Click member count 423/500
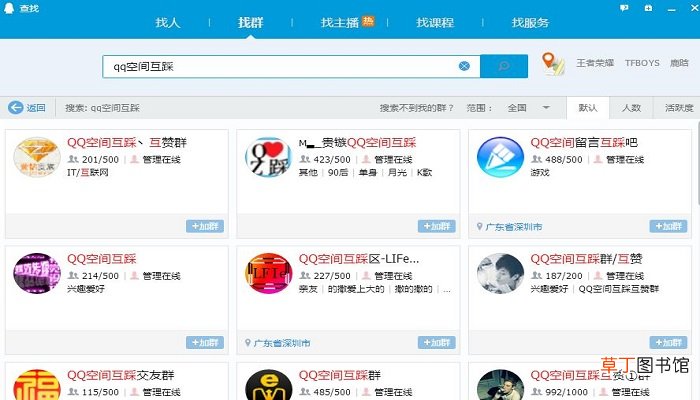This screenshot has width=700, height=400. click(332, 159)
